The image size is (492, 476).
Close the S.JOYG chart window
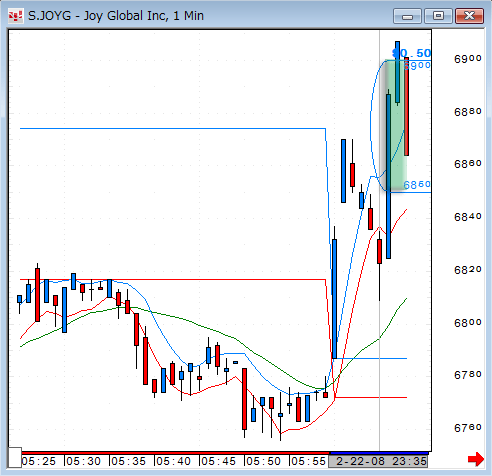tap(469, 16)
